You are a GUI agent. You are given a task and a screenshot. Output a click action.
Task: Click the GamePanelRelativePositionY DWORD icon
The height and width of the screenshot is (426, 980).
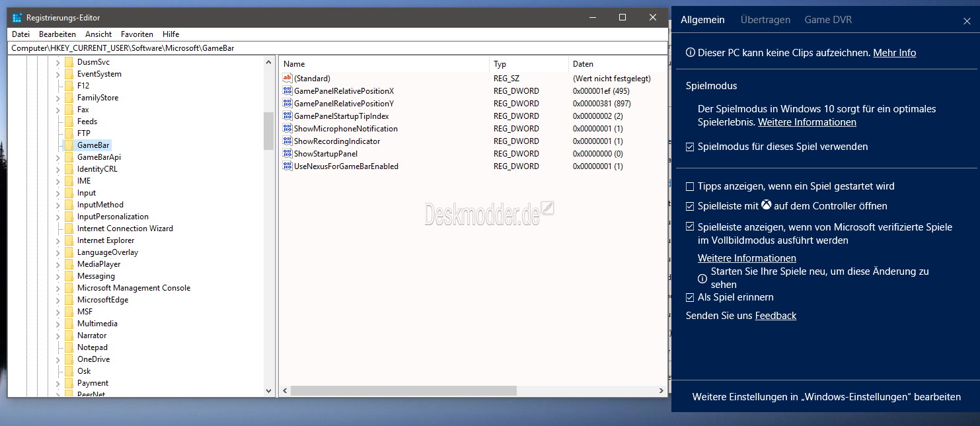pos(287,104)
